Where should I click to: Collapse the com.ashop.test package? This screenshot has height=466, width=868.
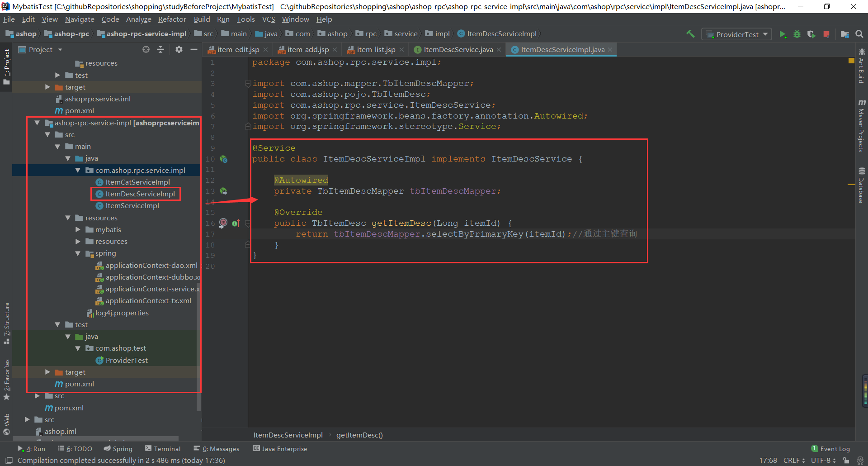tap(78, 348)
